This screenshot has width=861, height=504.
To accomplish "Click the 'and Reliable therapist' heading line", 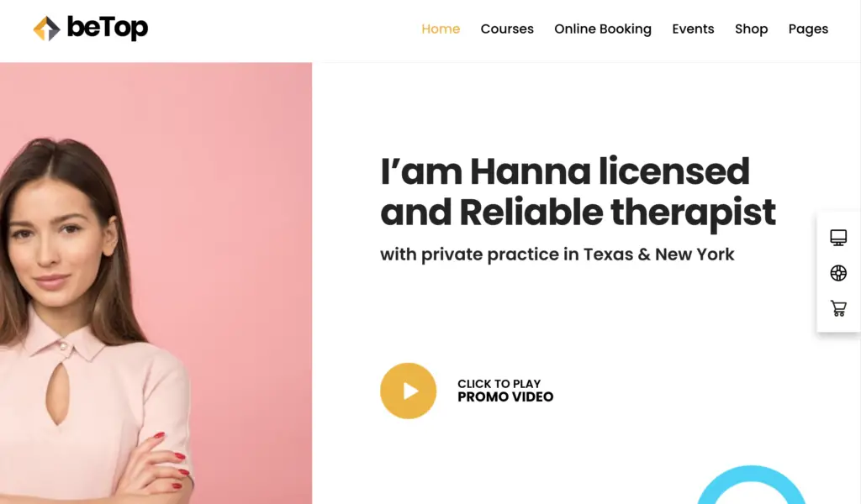I will click(578, 213).
